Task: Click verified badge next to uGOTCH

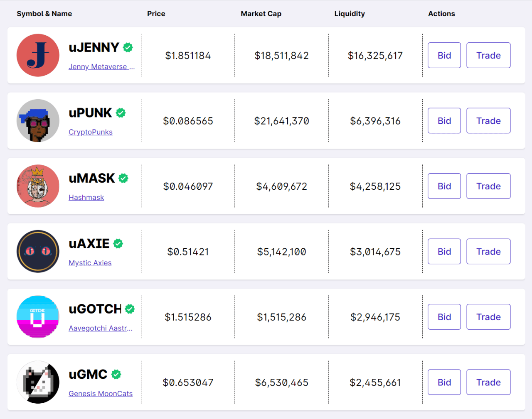Action: point(130,309)
